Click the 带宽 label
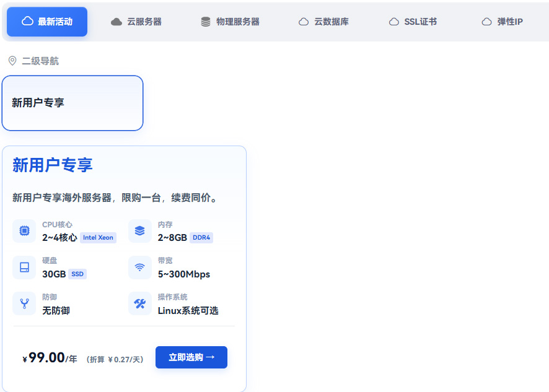Image resolution: width=549 pixels, height=392 pixels. pyautogui.click(x=165, y=260)
